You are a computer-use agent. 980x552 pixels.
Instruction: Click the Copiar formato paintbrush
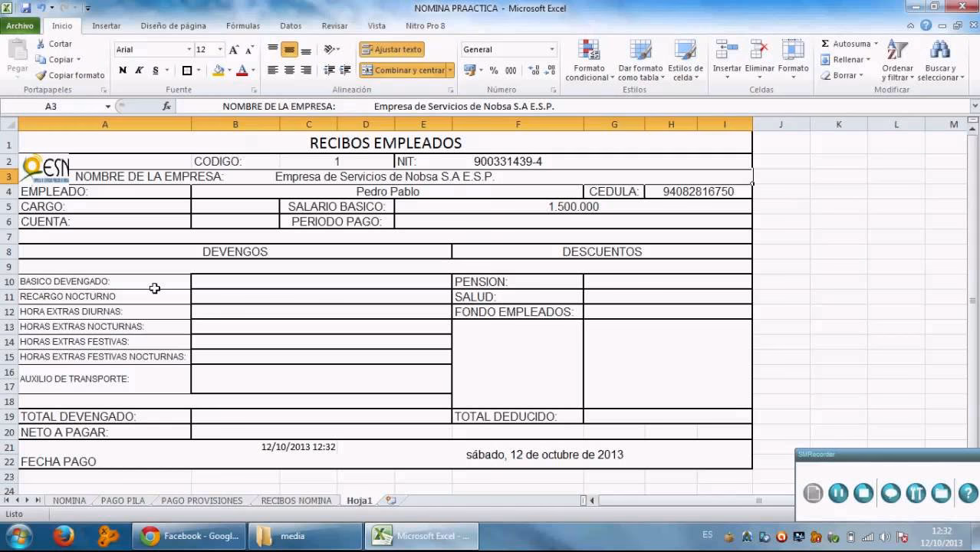[41, 75]
